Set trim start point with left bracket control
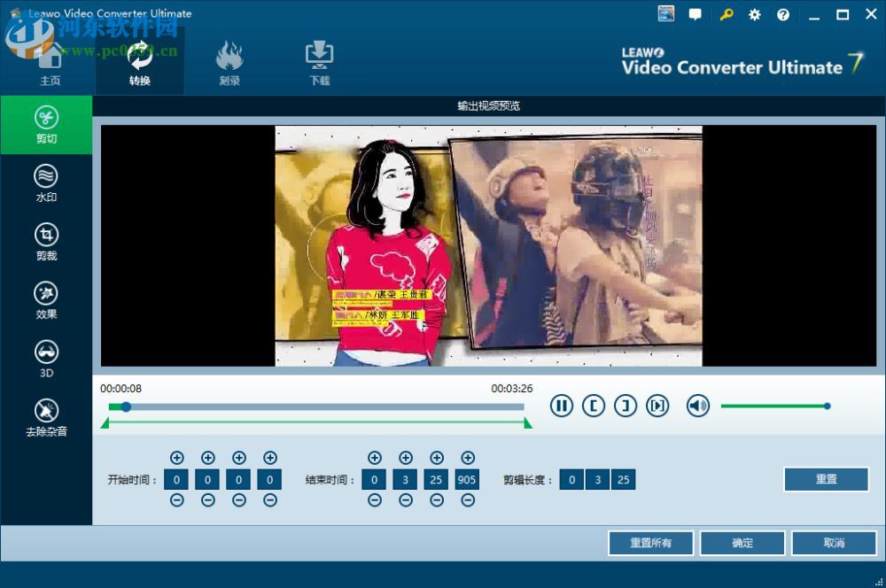 click(x=594, y=406)
